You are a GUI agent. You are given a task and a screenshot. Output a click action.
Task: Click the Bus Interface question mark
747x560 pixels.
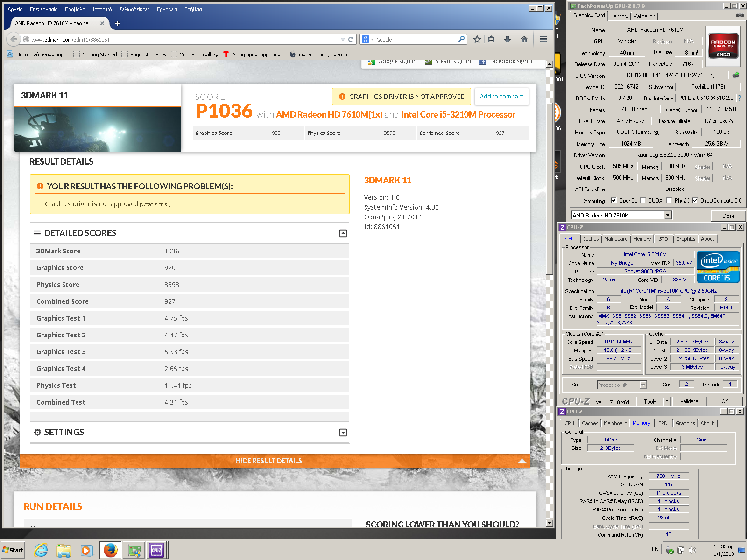[x=740, y=98]
